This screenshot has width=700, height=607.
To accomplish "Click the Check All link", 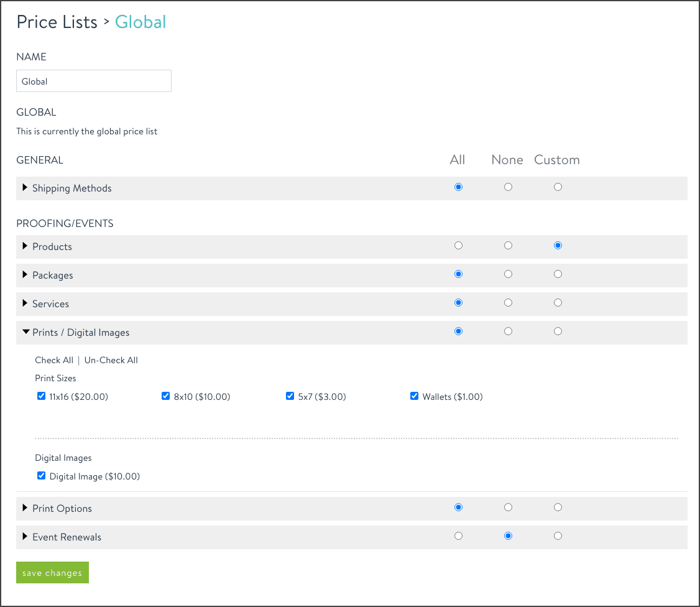I will [x=54, y=360].
